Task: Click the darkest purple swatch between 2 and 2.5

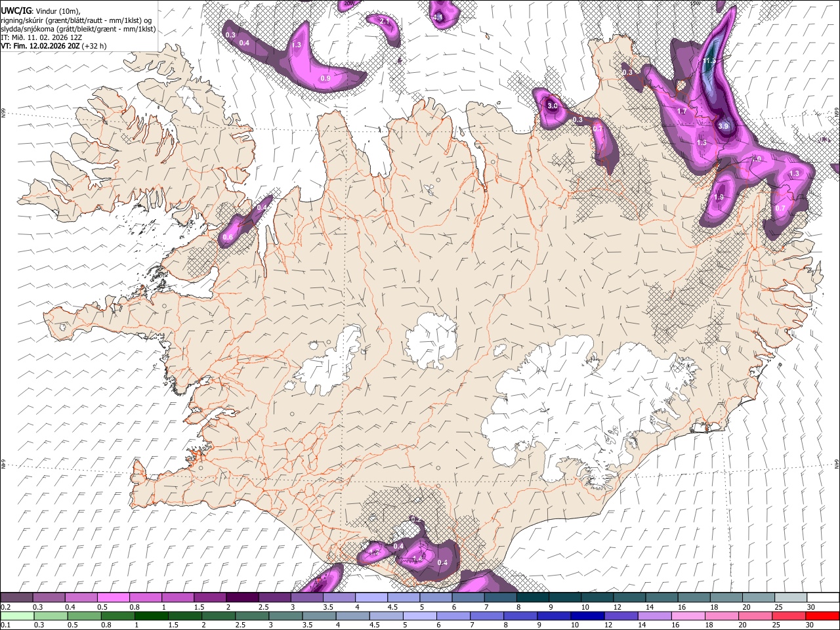Action: point(242,598)
